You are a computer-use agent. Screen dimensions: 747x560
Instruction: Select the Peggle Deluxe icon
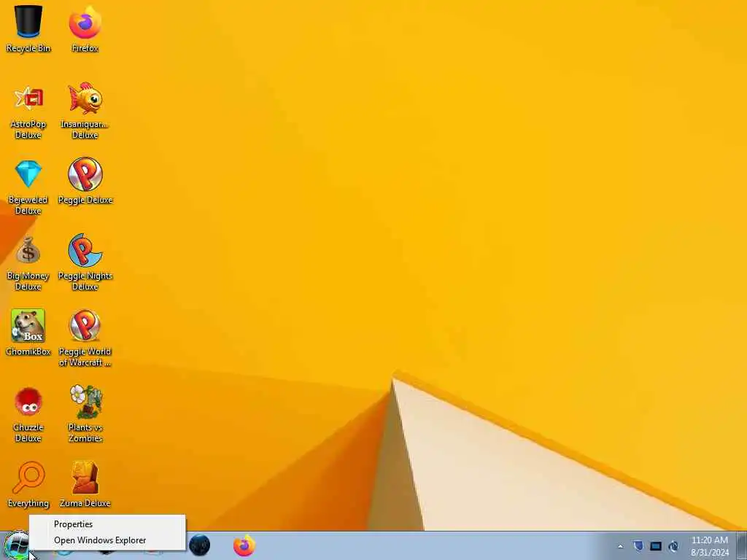[x=85, y=174]
